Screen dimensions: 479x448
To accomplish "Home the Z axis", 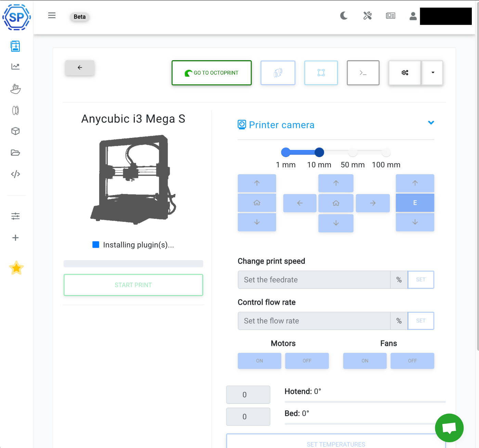I will (x=257, y=203).
